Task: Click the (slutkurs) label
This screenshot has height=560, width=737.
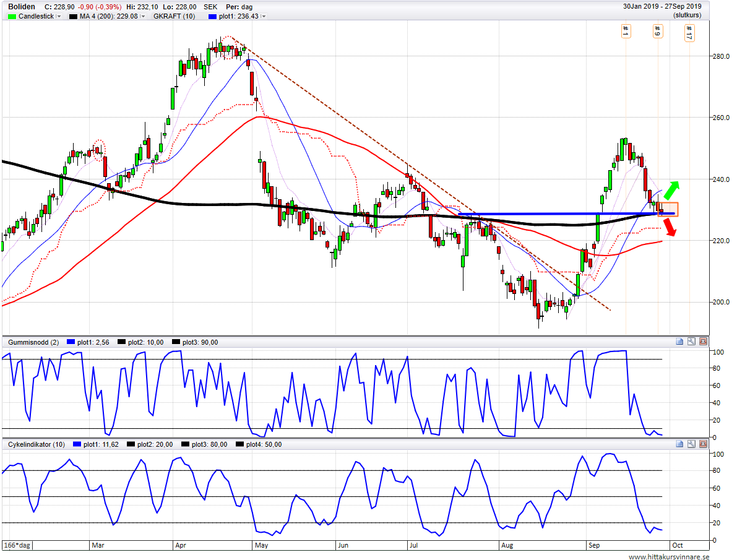Action: 687,15
